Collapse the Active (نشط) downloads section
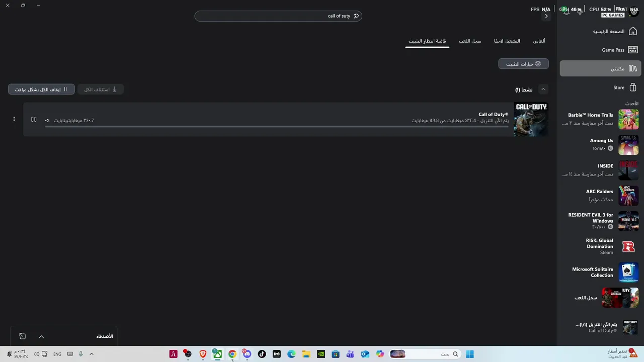Viewport: 644px width, 362px height. coord(543,89)
